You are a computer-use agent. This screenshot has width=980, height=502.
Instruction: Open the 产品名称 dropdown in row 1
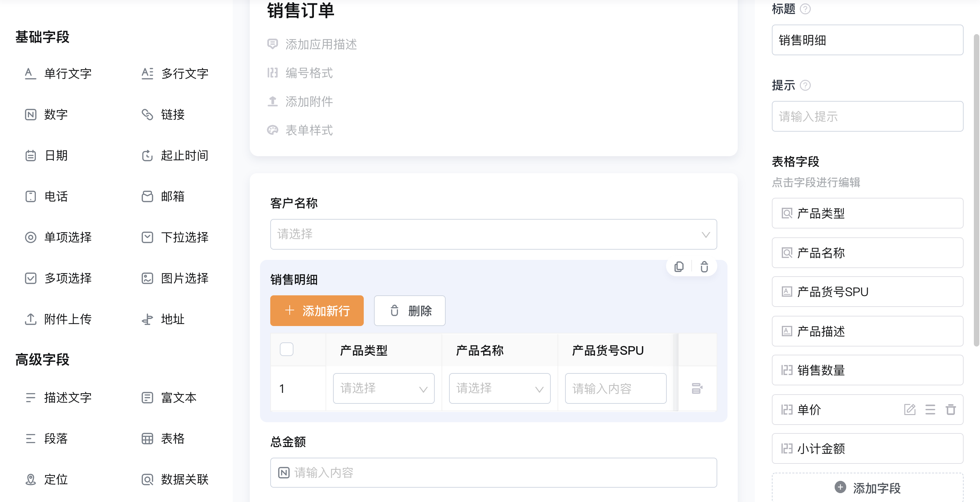500,388
